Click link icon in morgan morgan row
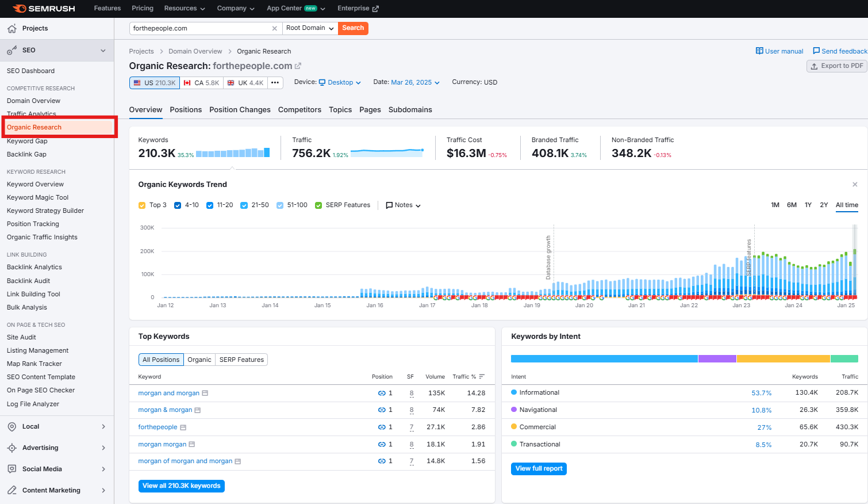The image size is (868, 504). click(382, 445)
